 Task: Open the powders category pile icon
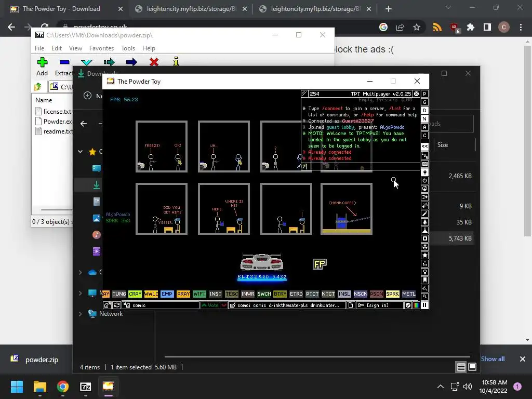[x=424, y=230]
